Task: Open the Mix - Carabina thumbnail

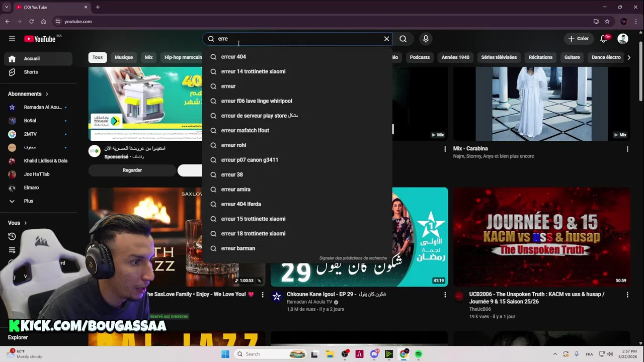Action: click(541, 104)
